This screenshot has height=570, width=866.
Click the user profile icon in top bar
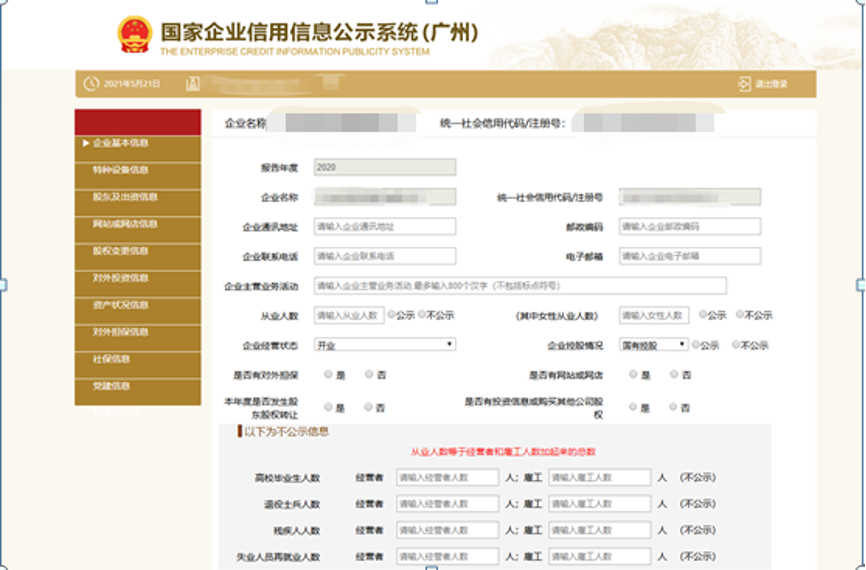point(193,84)
